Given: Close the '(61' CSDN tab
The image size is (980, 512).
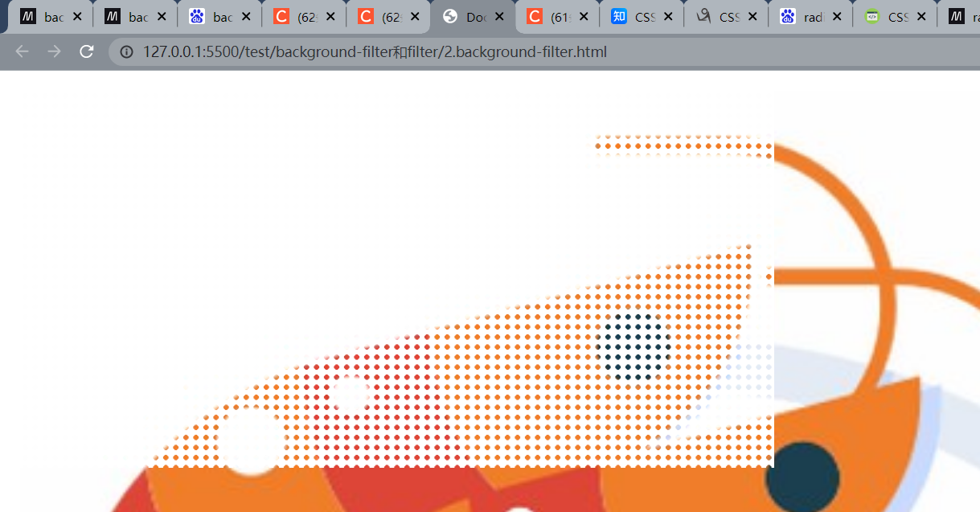Looking at the screenshot, I should (584, 17).
